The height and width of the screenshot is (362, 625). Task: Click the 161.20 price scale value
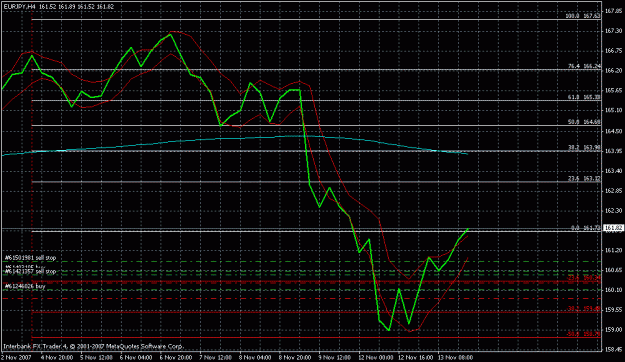[613, 250]
